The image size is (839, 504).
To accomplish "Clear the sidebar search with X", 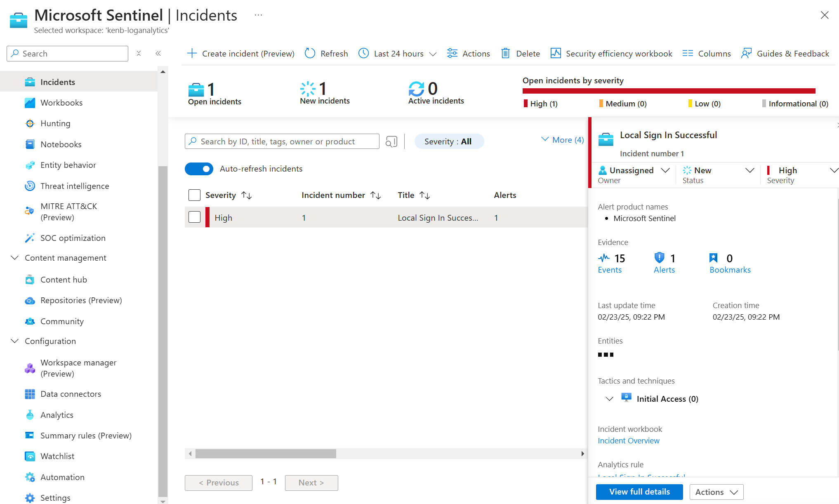I will coord(139,53).
